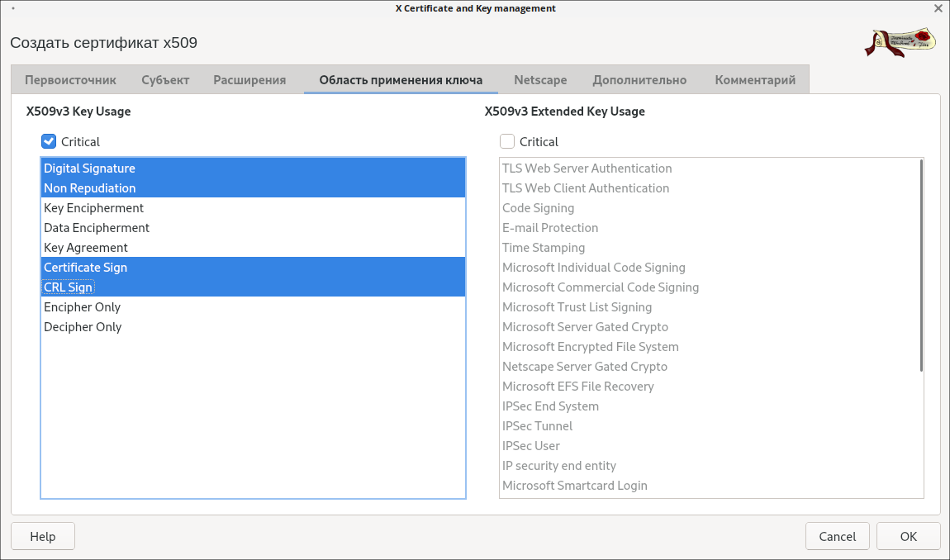Viewport: 950px width, 560px height.
Task: Switch to the Субъект tab
Action: [x=165, y=80]
